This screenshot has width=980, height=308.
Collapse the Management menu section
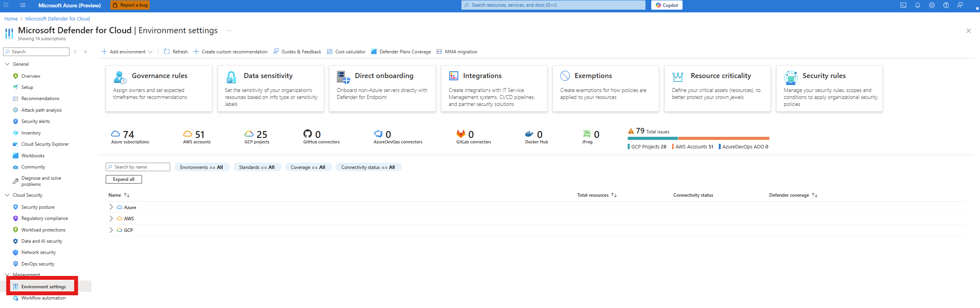point(7,275)
